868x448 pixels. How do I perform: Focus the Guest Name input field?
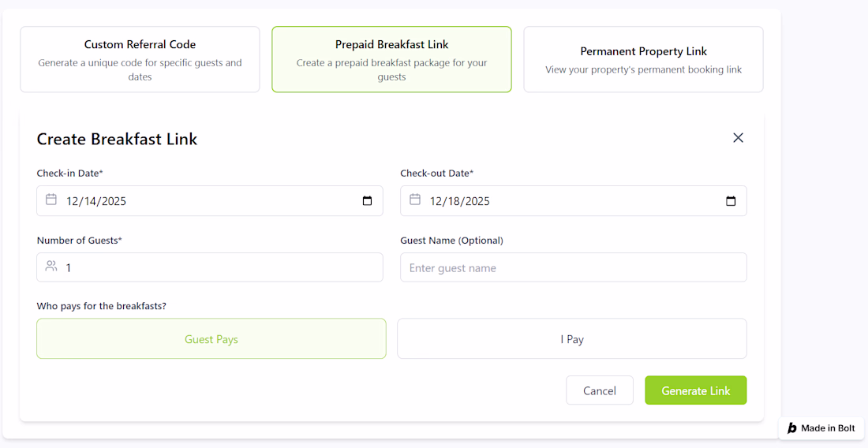574,267
